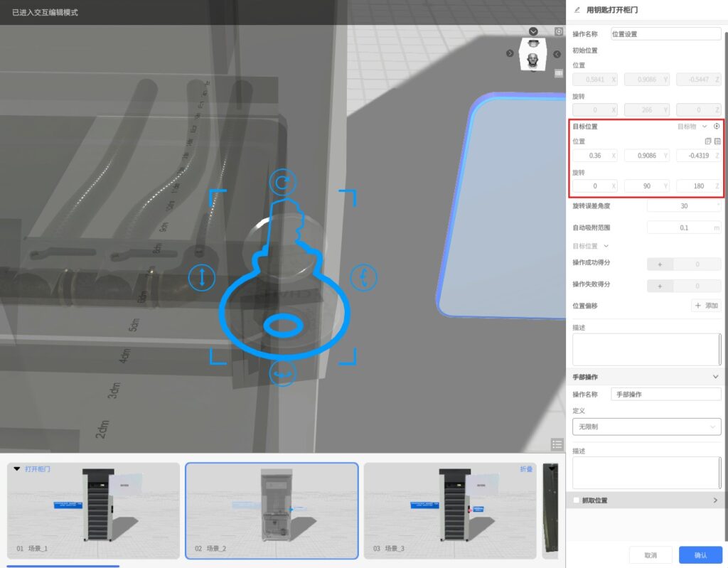This screenshot has width=728, height=568.
Task: Click the plus toggle for 操作成功得分
Action: click(x=660, y=264)
